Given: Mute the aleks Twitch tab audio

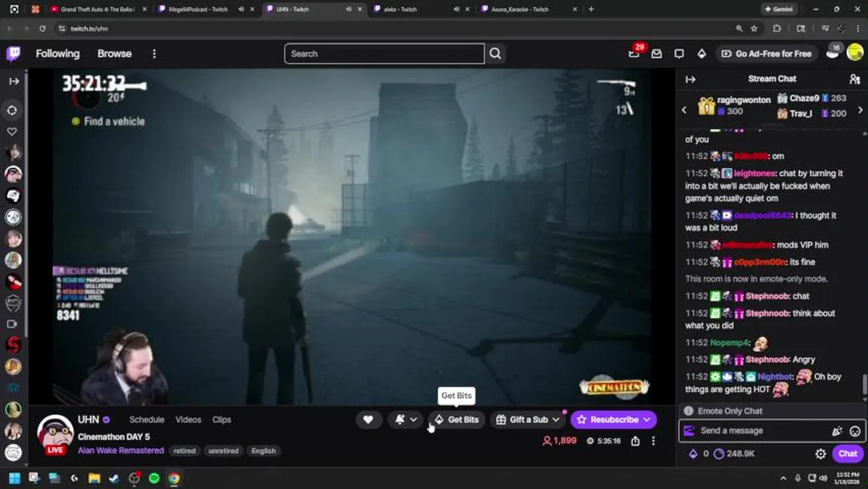Looking at the screenshot, I should point(456,10).
